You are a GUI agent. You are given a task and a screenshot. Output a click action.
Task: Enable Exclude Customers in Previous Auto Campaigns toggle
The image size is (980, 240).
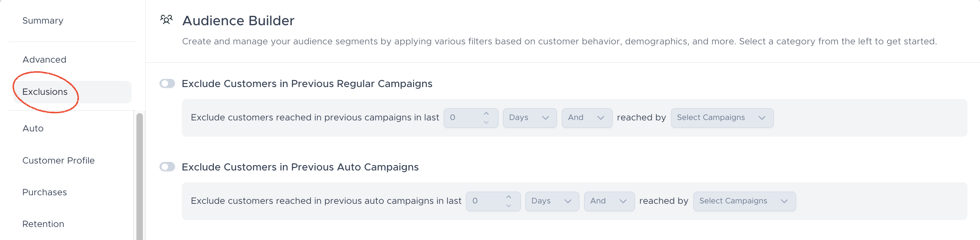coord(167,167)
